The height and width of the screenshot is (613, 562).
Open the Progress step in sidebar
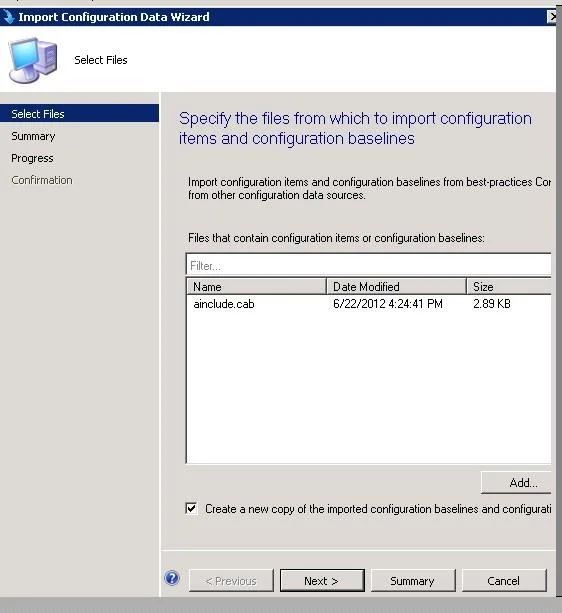(x=32, y=158)
